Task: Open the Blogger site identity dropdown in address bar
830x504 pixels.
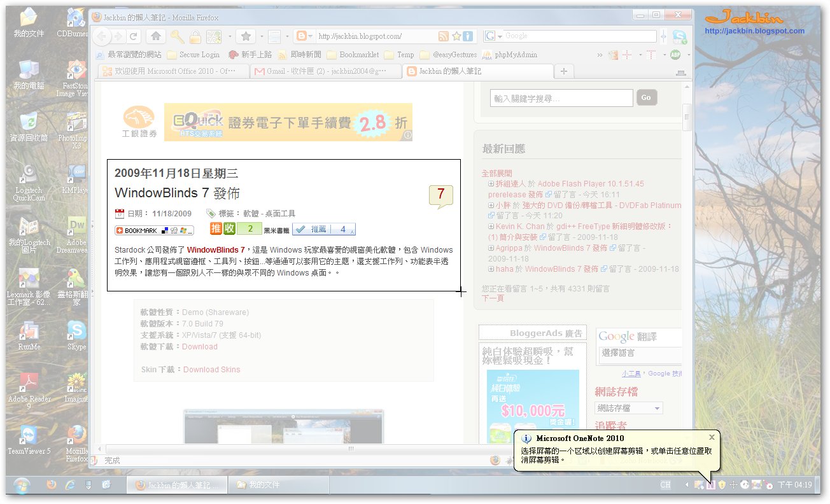Action: (304, 36)
